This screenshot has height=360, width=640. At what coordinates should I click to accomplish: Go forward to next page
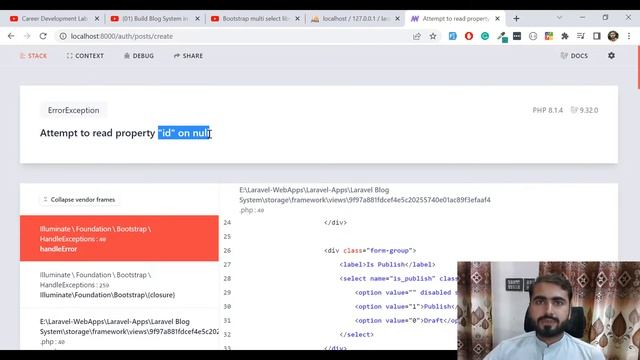pos(27,36)
